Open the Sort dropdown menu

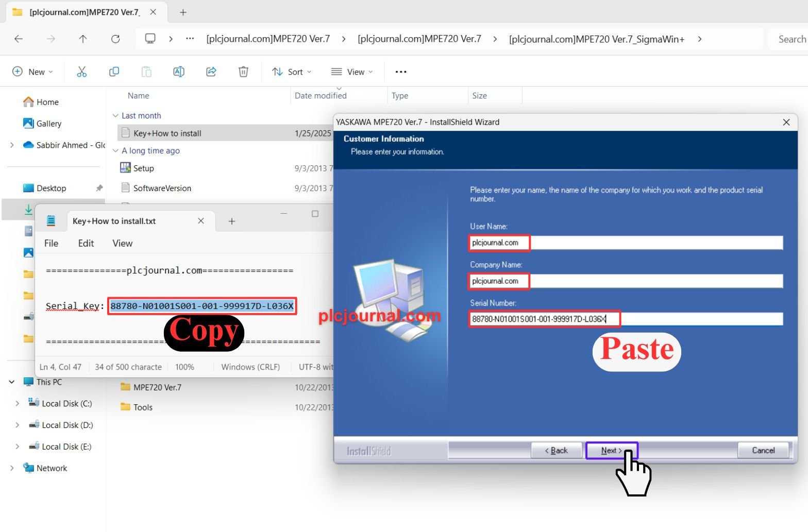point(292,72)
